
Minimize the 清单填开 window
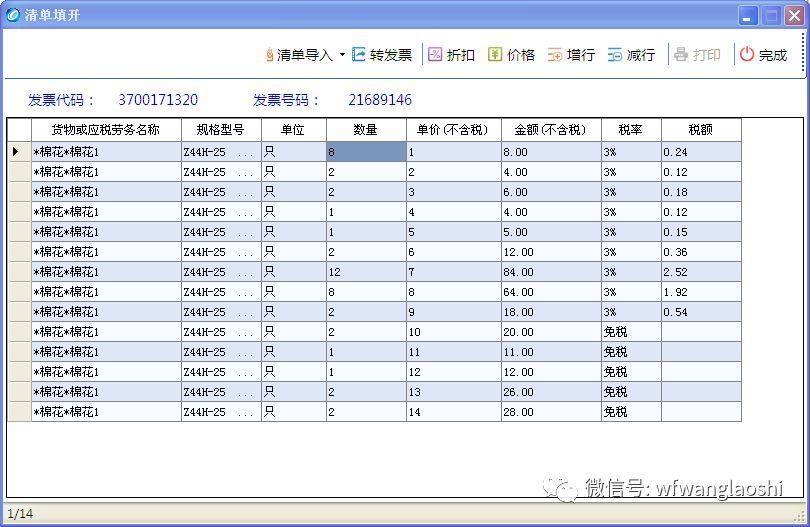747,16
